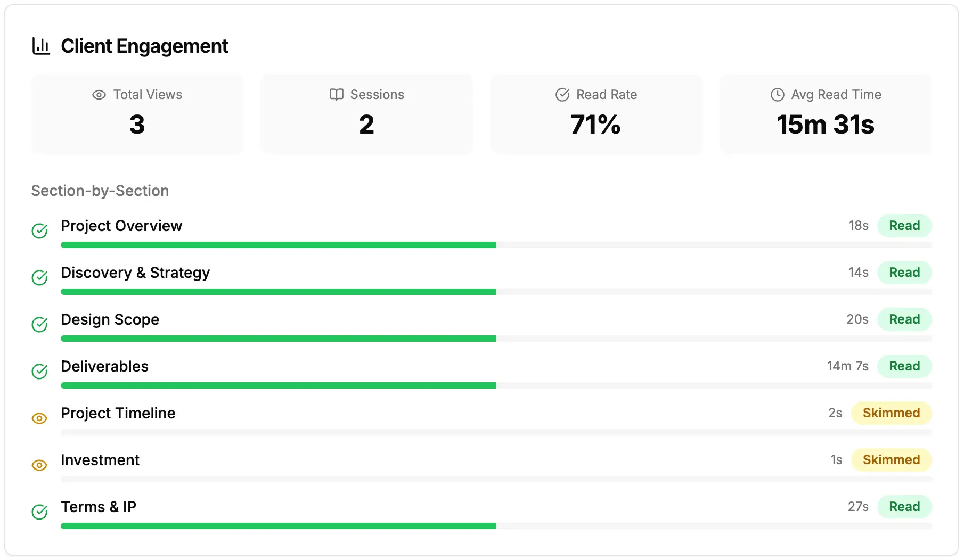The height and width of the screenshot is (560, 964).
Task: Click the open book icon in the Sessions card
Action: click(336, 95)
